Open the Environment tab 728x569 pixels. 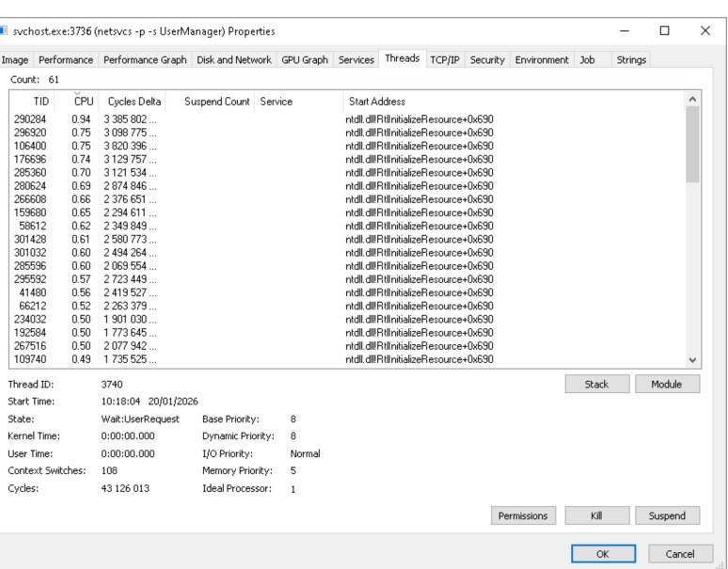[x=542, y=60]
